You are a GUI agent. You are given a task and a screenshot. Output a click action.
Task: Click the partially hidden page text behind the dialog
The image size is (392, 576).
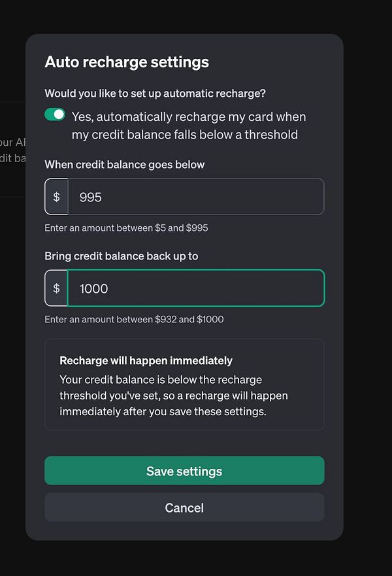[x=12, y=150]
